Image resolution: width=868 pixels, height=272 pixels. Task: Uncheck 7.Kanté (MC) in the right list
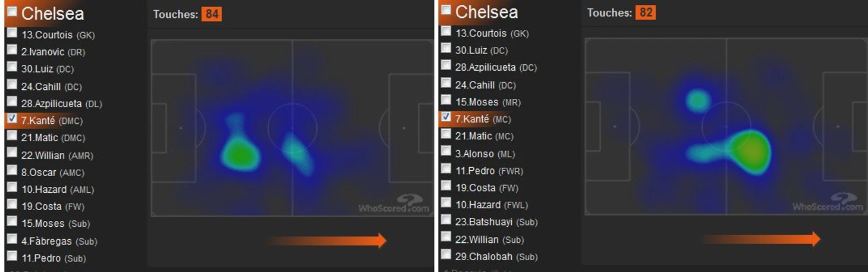[x=446, y=117]
